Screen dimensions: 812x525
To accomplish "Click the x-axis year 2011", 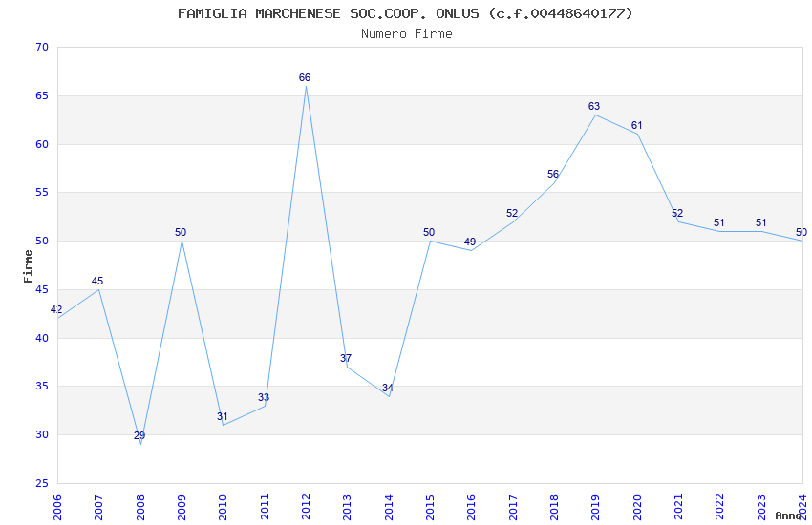I will pos(265,508).
